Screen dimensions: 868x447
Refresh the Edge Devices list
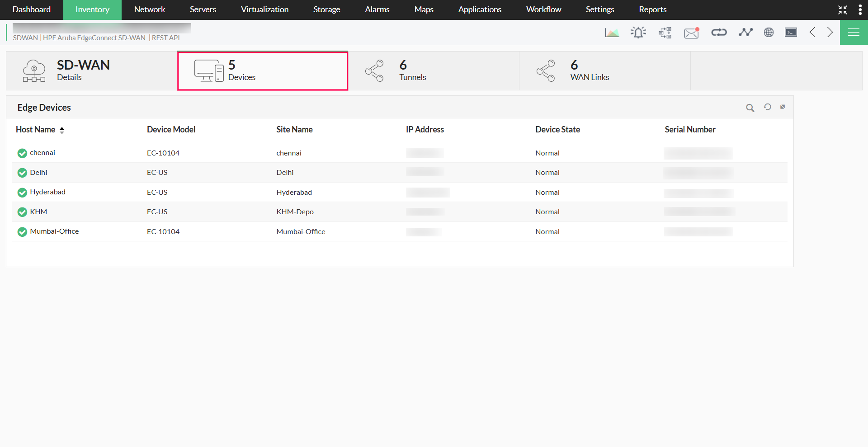[767, 108]
